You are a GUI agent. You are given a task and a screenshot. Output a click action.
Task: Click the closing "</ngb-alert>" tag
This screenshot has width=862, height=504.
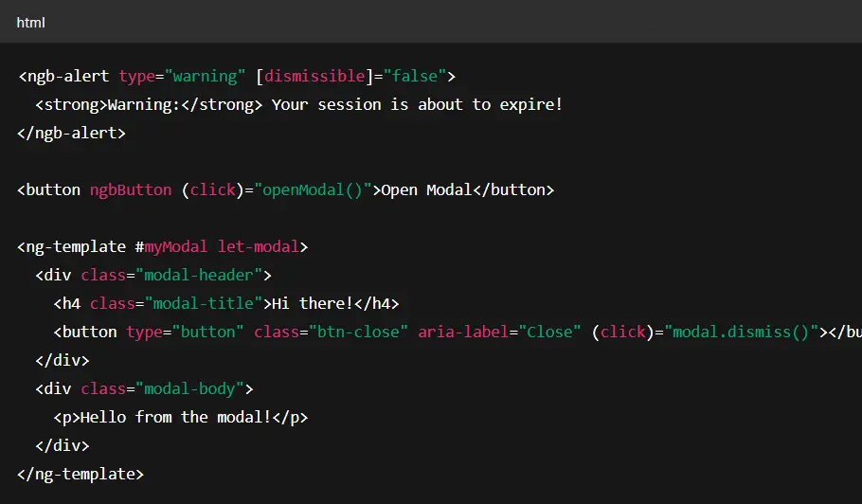click(71, 133)
